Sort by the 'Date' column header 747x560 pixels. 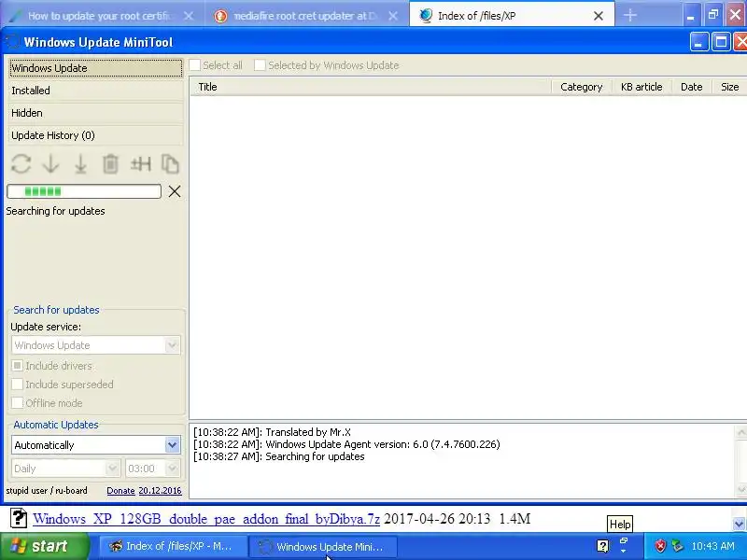[x=692, y=87]
